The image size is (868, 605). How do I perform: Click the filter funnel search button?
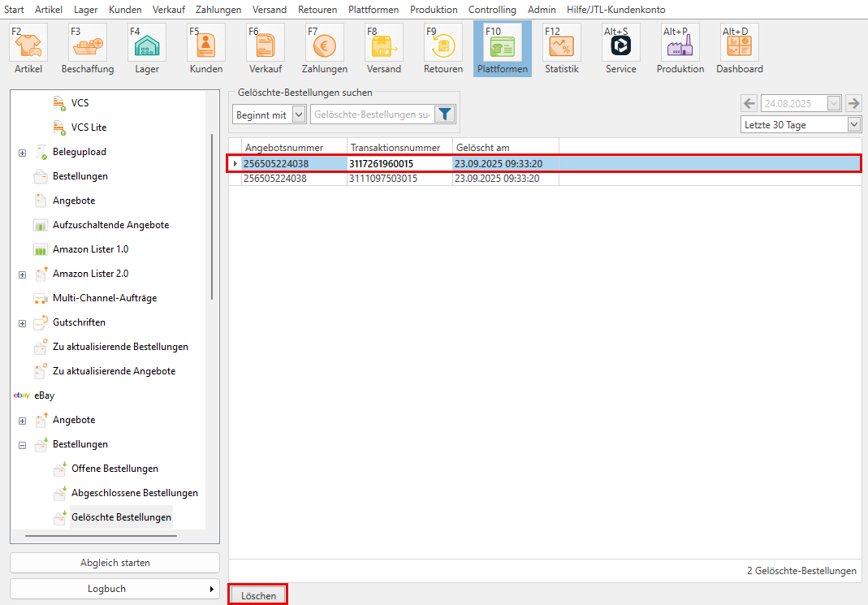pos(445,115)
